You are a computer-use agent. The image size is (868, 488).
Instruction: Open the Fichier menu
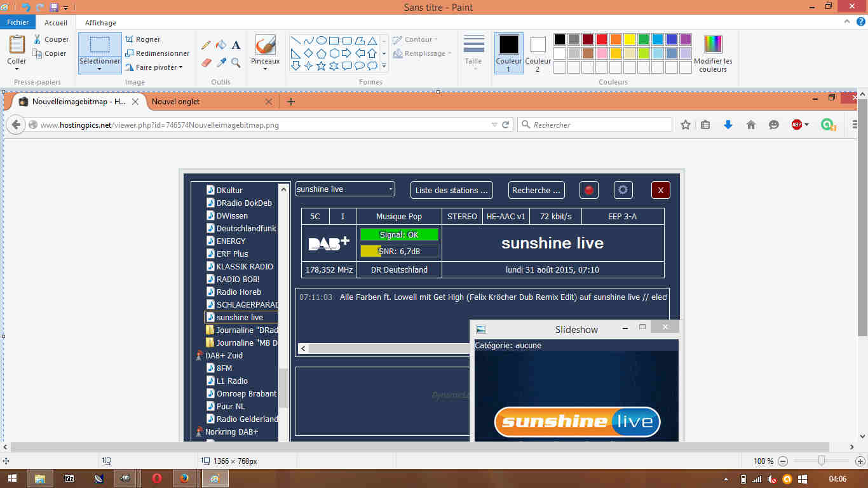(x=18, y=22)
